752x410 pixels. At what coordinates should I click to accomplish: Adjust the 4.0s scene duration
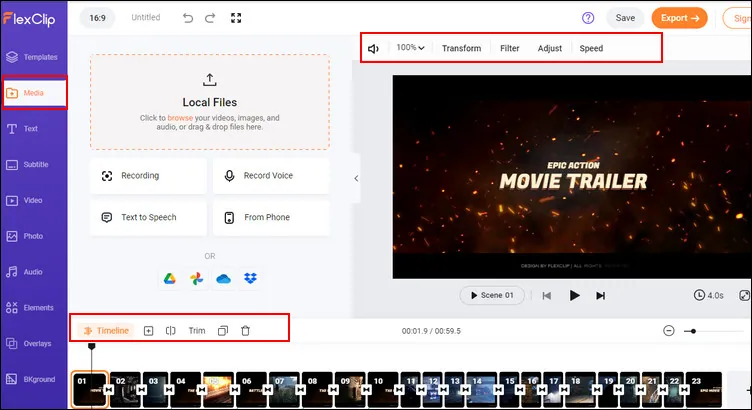pyautogui.click(x=708, y=295)
